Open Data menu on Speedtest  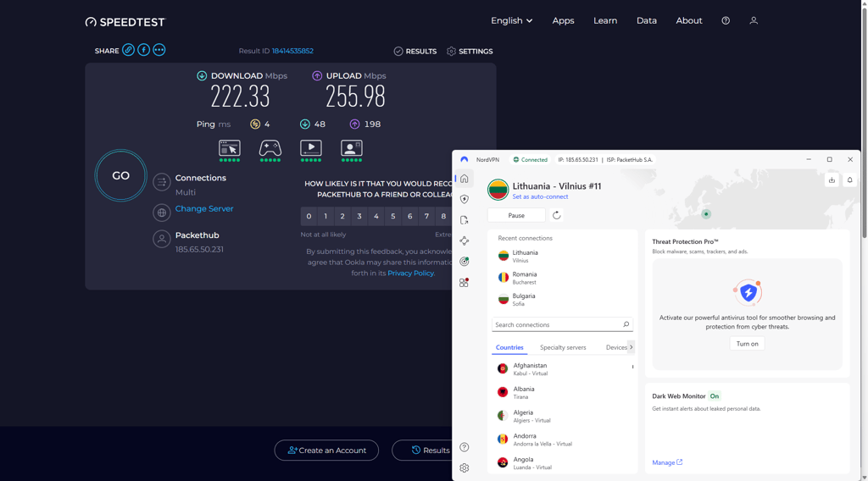647,20
